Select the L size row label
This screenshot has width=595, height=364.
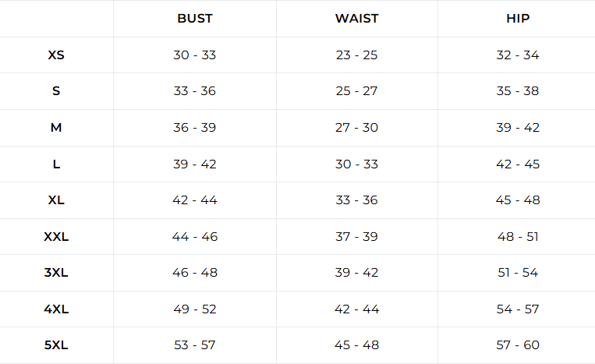[56, 164]
